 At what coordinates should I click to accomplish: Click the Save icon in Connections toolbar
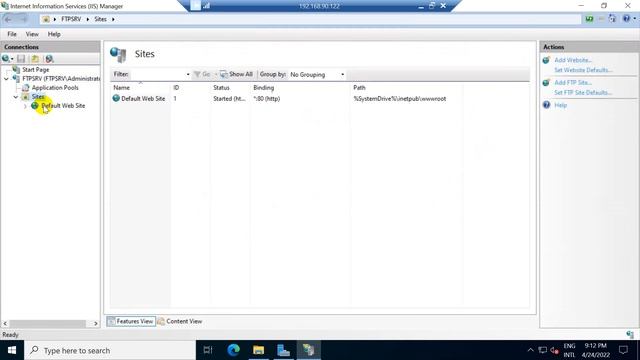click(x=21, y=59)
